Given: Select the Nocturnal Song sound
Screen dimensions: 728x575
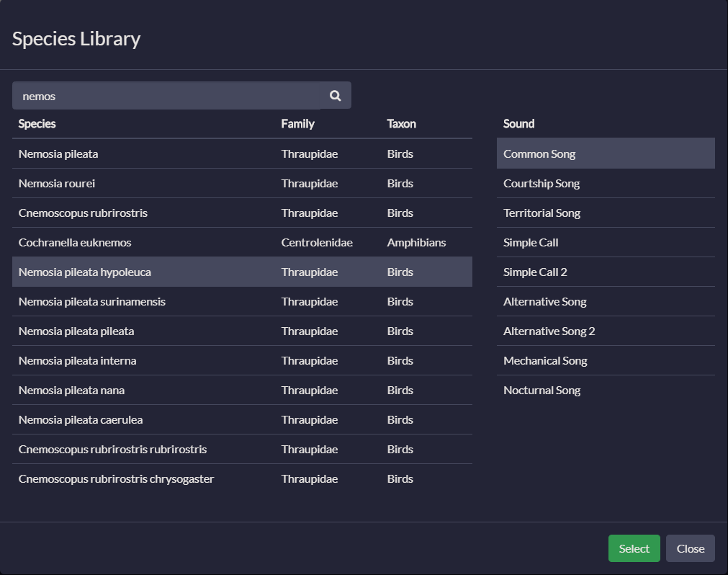Looking at the screenshot, I should (606, 390).
